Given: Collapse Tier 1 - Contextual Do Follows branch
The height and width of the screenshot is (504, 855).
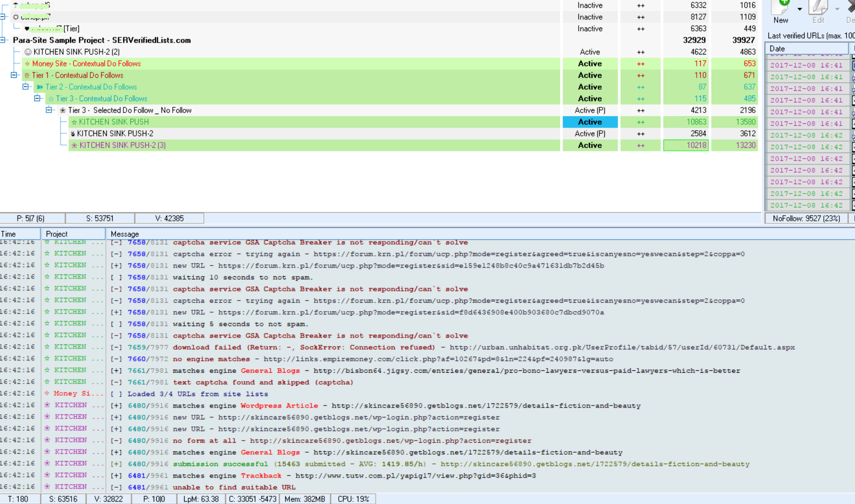Looking at the screenshot, I should [14, 75].
